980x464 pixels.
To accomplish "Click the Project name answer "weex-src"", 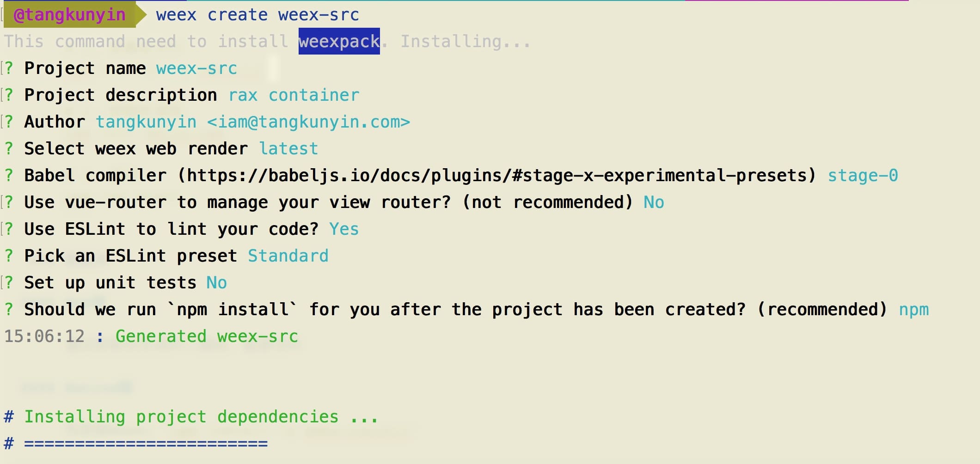I will pyautogui.click(x=196, y=68).
